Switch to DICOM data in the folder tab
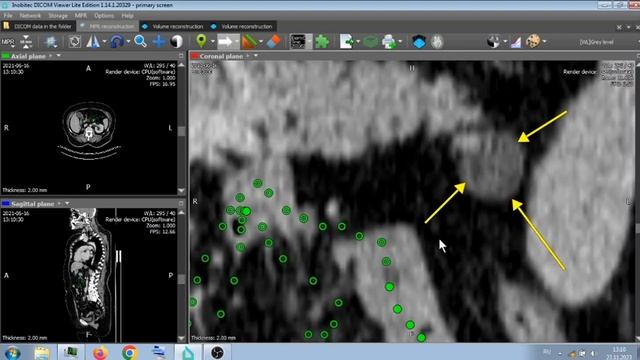 38,26
